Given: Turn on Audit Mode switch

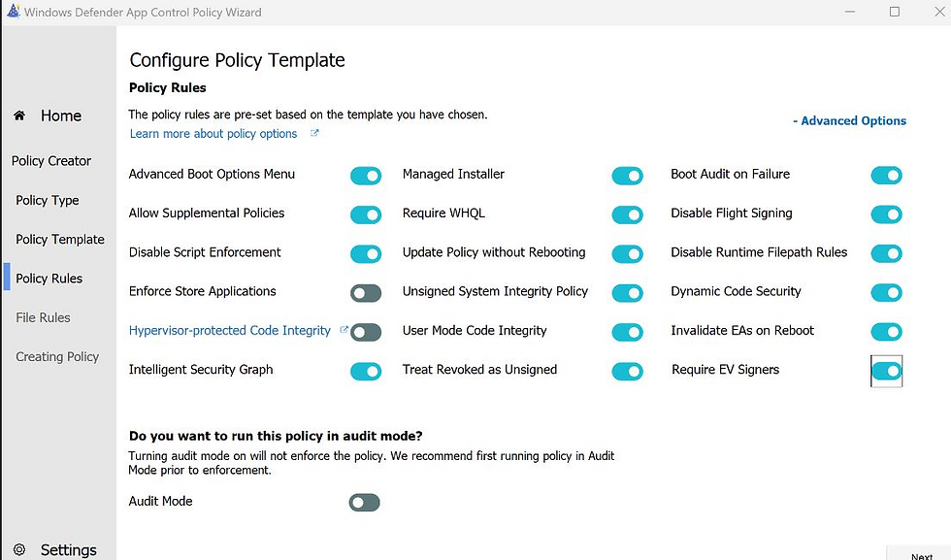Looking at the screenshot, I should coord(365,503).
